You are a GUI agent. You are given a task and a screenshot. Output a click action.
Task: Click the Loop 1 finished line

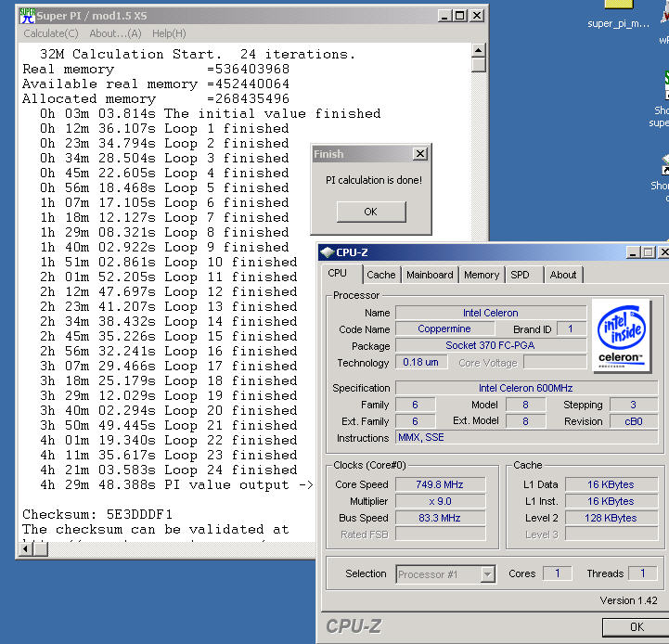[164, 128]
